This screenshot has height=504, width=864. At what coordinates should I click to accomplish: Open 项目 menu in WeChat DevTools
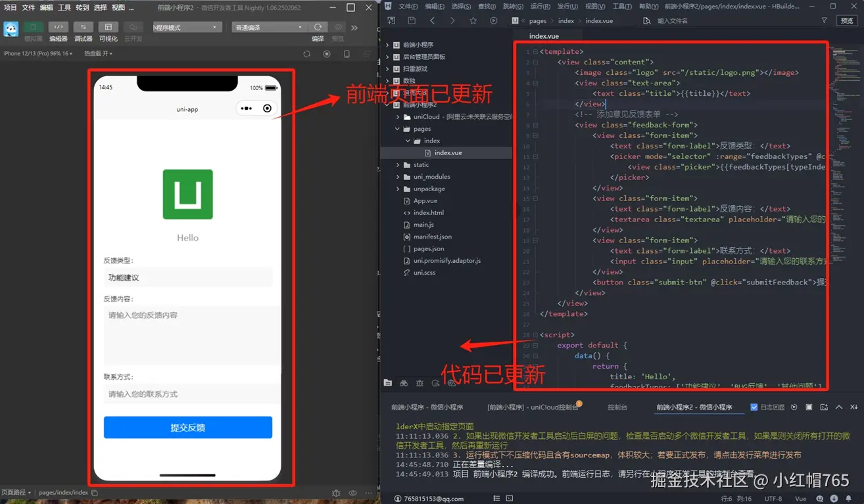tap(11, 7)
